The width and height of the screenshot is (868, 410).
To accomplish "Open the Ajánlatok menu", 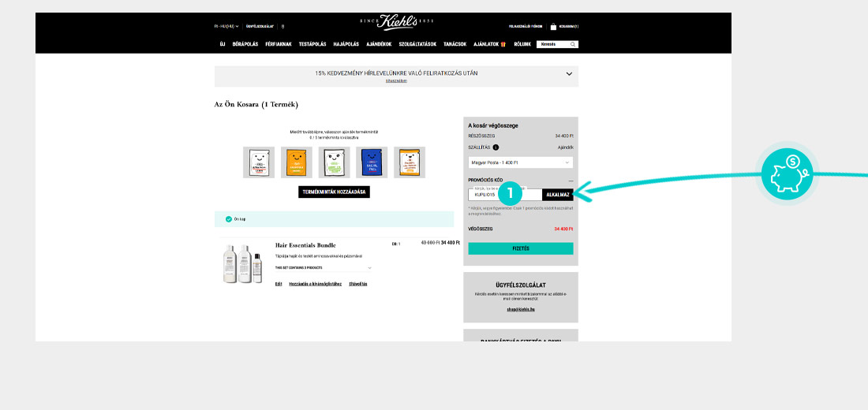I will (x=487, y=44).
